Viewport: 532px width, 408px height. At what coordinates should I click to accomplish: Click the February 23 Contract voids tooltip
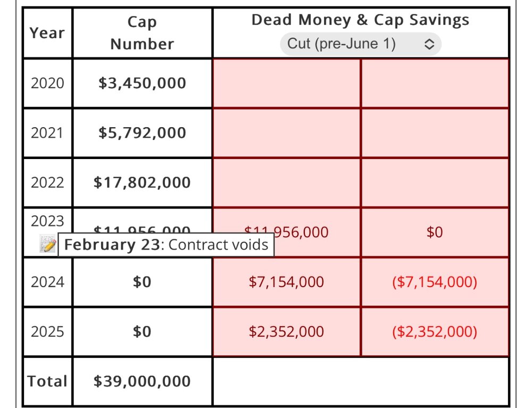click(166, 245)
